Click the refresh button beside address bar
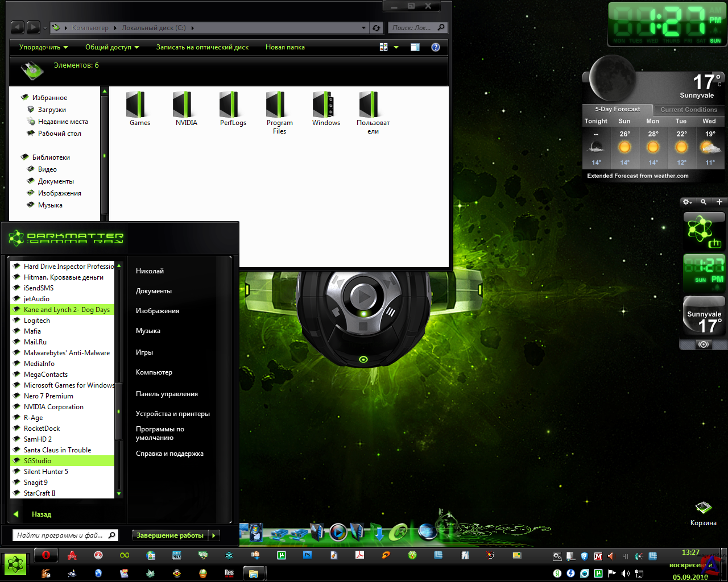Screen dimensions: 728x582 point(376,28)
